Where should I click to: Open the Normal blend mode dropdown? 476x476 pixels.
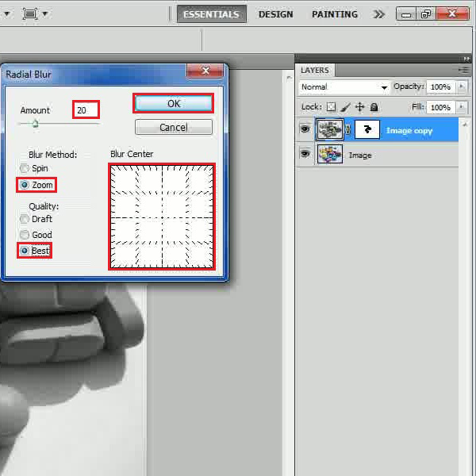(344, 87)
